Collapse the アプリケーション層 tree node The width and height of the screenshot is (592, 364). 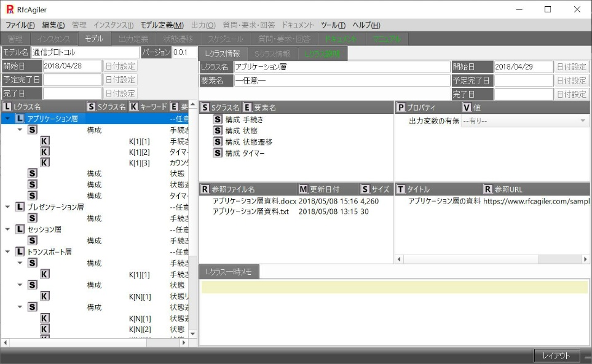[x=7, y=119]
